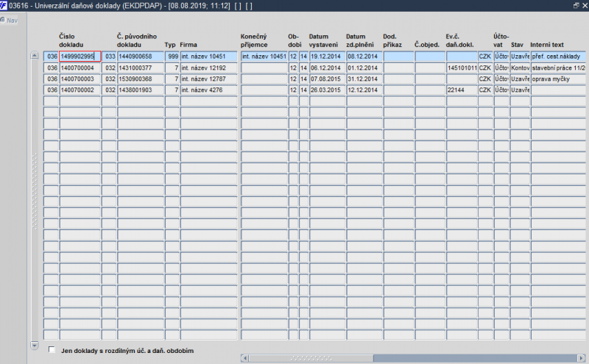The width and height of the screenshot is (589, 364).
Task: Click original document number 1530900368
Action: [x=141, y=79]
